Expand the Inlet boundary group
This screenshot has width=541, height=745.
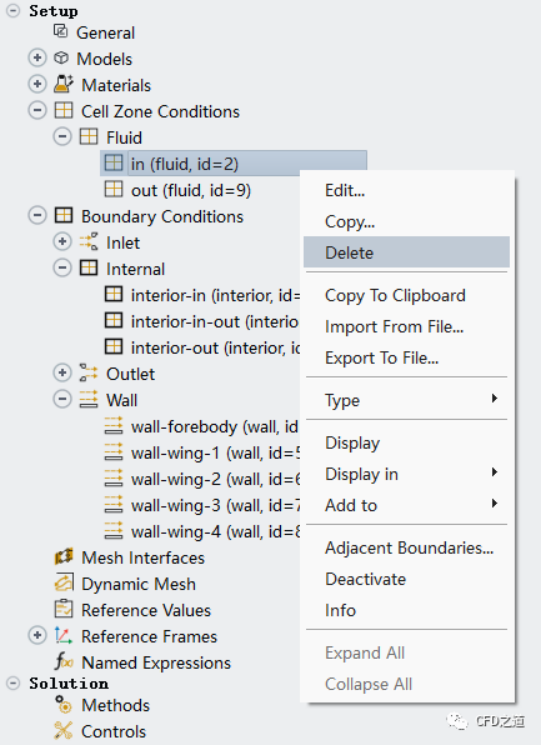(x=62, y=241)
